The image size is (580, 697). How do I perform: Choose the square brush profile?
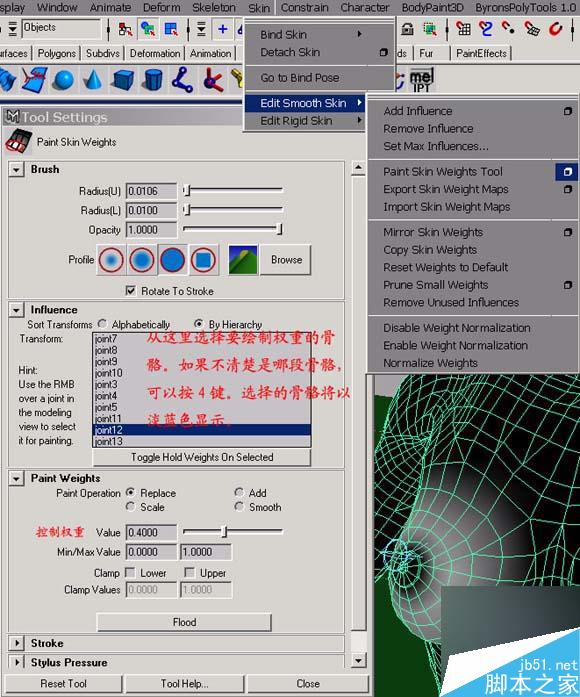coord(203,260)
